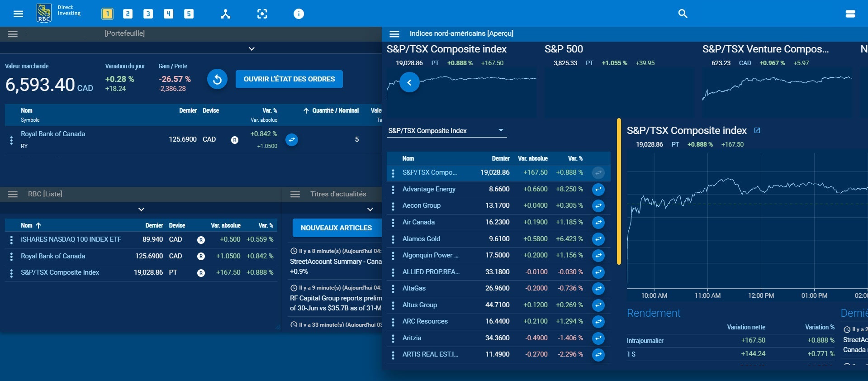Switch to workspace 2
Screen dimensions: 868x381
click(x=128, y=14)
